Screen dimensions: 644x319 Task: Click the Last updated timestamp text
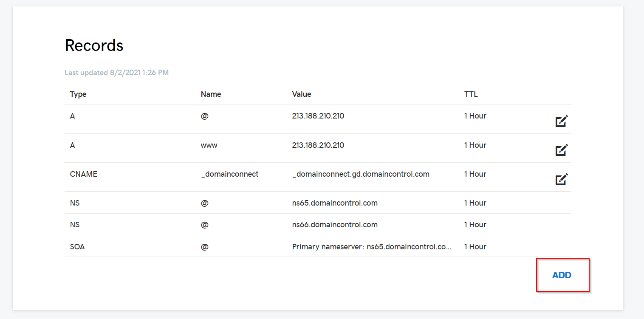click(x=116, y=73)
